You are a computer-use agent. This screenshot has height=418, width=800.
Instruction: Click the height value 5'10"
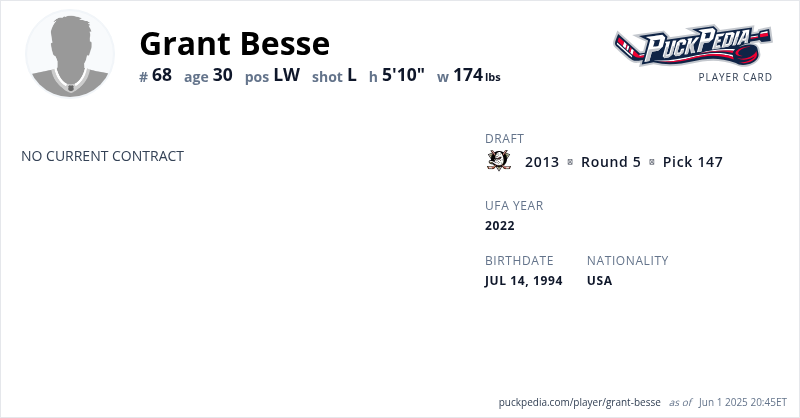coord(403,75)
